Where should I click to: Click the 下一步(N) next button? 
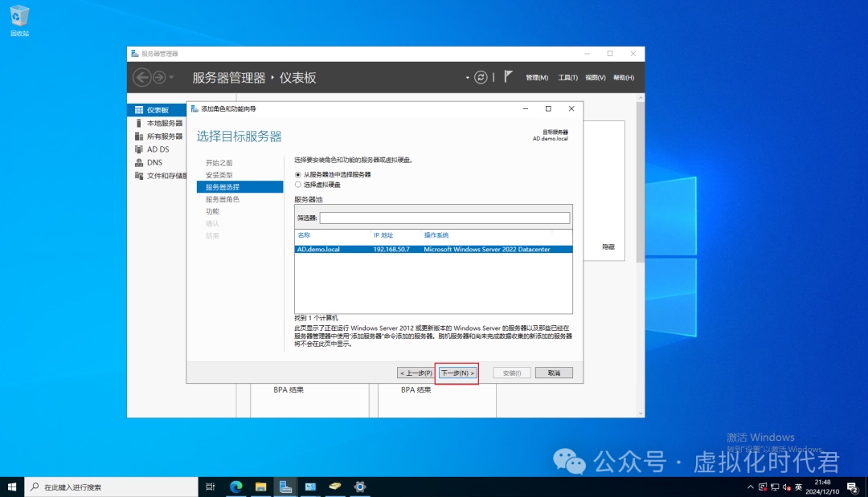[x=457, y=373]
